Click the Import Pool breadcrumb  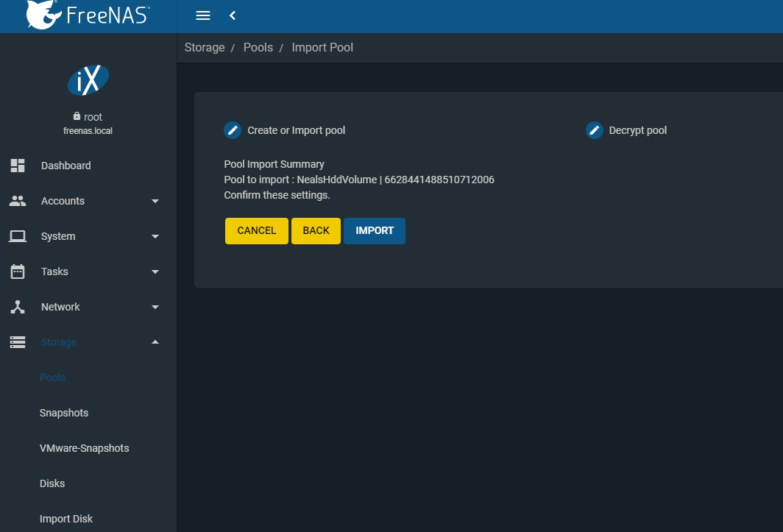(x=322, y=47)
